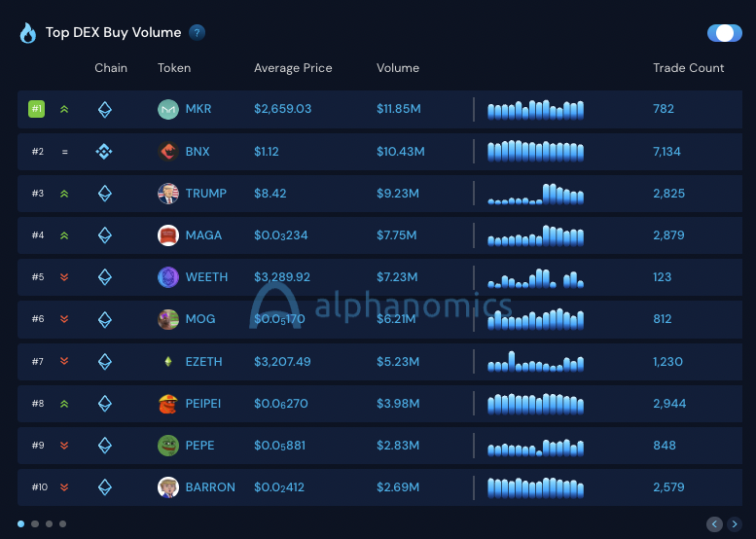The height and width of the screenshot is (539, 756).
Task: Click the TRUMP token avatar
Action: click(168, 194)
